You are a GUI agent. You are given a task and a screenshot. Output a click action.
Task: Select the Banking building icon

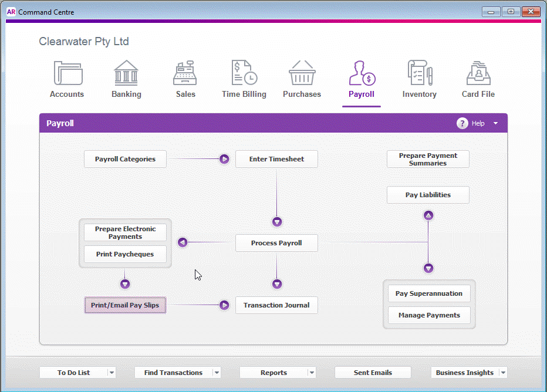point(126,73)
